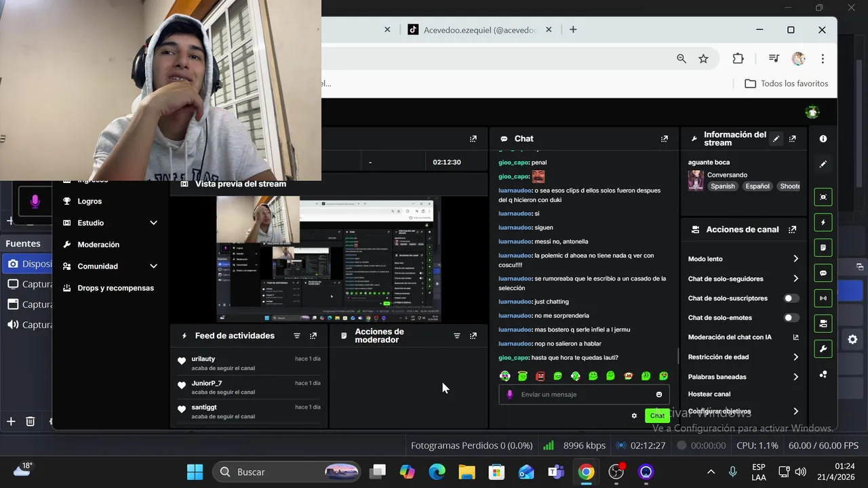Pop out the Acciones de moderador panel

click(473, 335)
